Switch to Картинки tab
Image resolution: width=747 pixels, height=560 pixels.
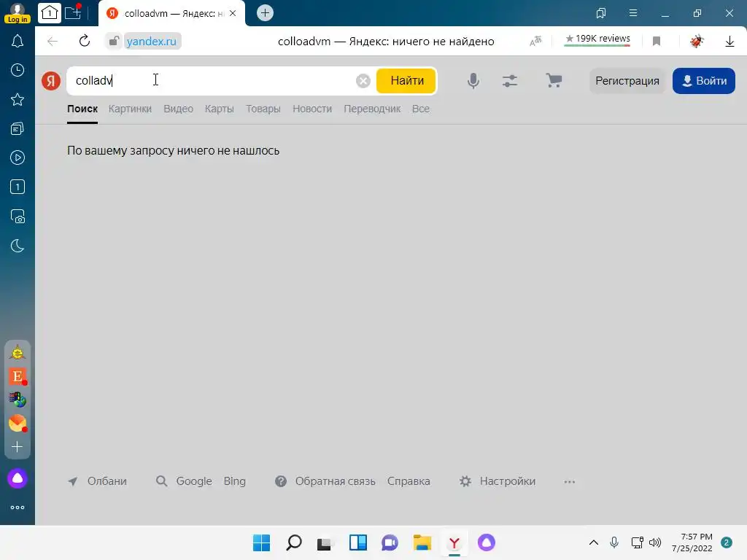pyautogui.click(x=130, y=109)
